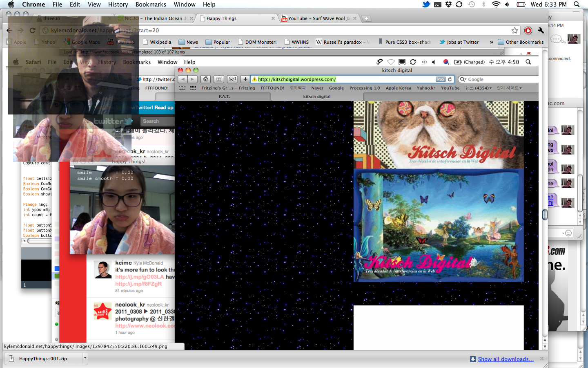The width and height of the screenshot is (588, 368).
Task: Reload the page with the refresh icon
Action: 33,30
